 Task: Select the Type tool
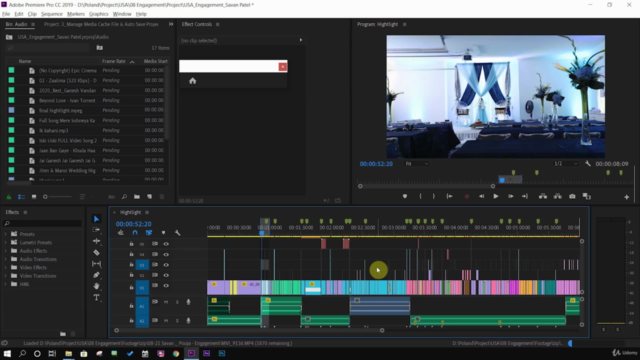click(x=96, y=298)
